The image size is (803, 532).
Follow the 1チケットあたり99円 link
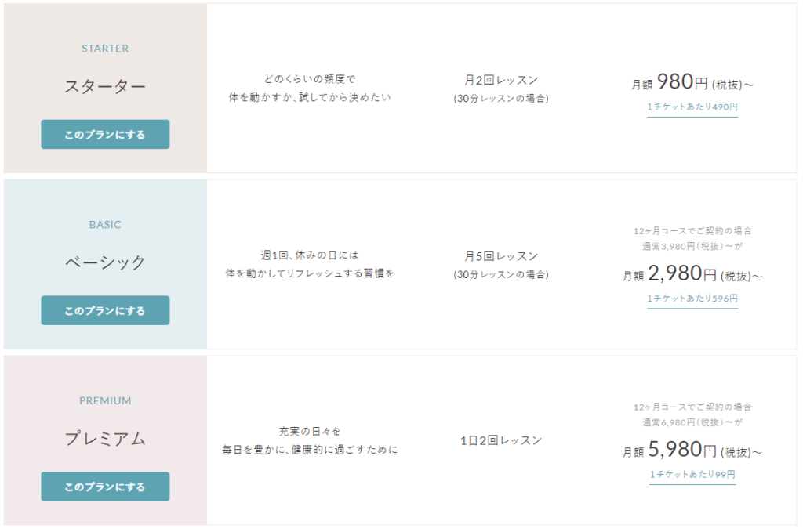(x=692, y=474)
